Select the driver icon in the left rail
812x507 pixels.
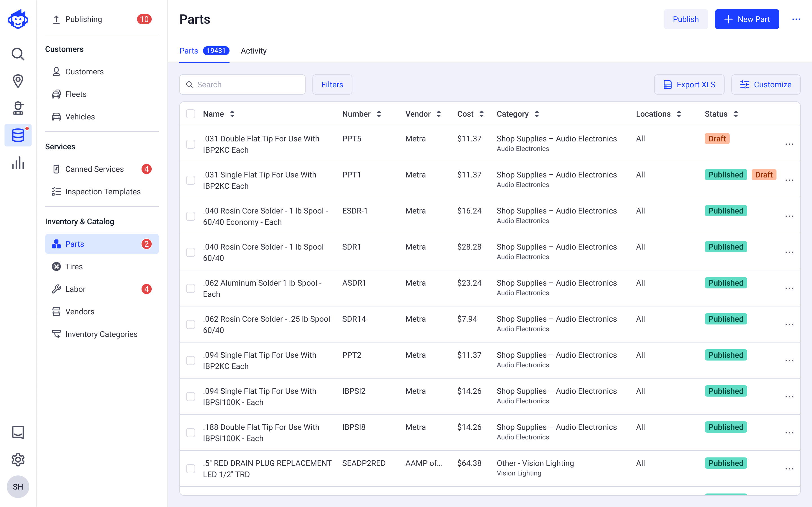(18, 108)
